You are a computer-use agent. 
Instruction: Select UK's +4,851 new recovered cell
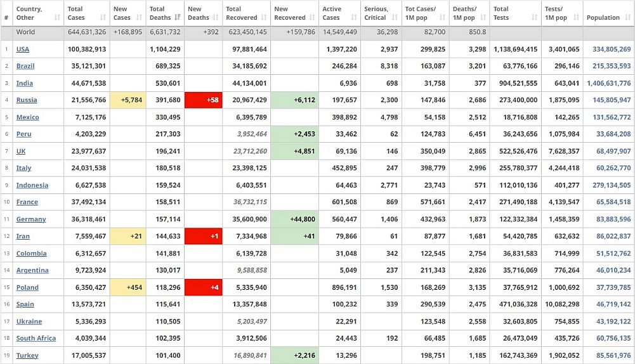294,151
